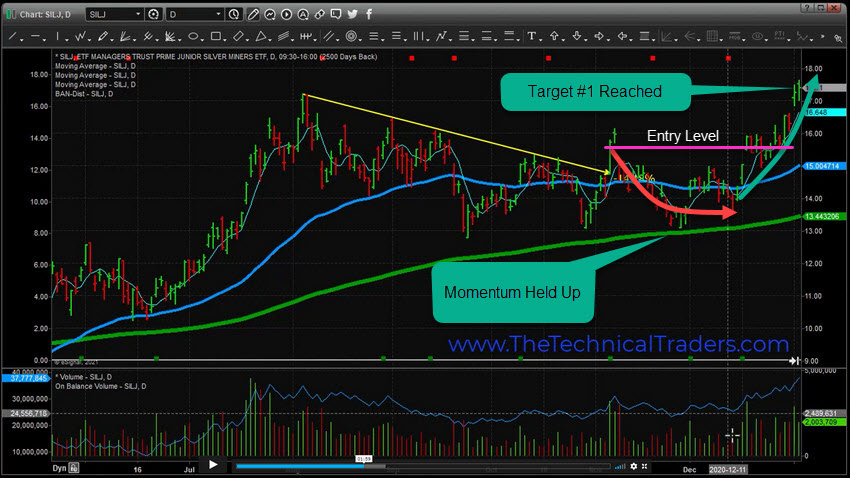The height and width of the screenshot is (478, 850).
Task: Select the ellipse drawing tool
Action: (x=192, y=37)
